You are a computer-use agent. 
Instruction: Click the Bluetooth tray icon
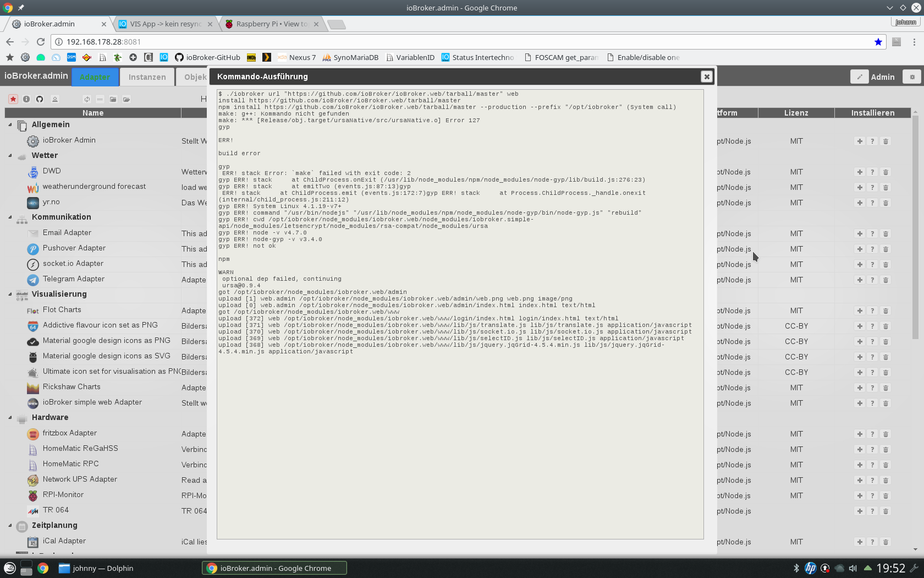point(796,568)
